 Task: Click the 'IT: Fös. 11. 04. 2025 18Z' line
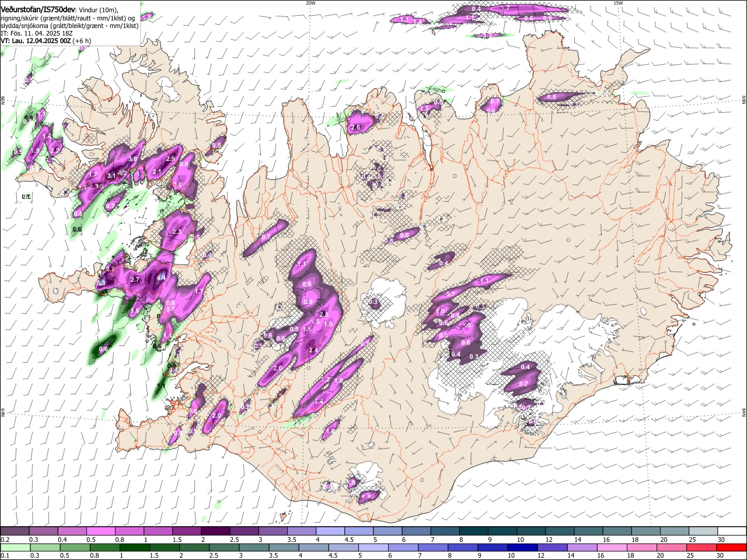37,33
